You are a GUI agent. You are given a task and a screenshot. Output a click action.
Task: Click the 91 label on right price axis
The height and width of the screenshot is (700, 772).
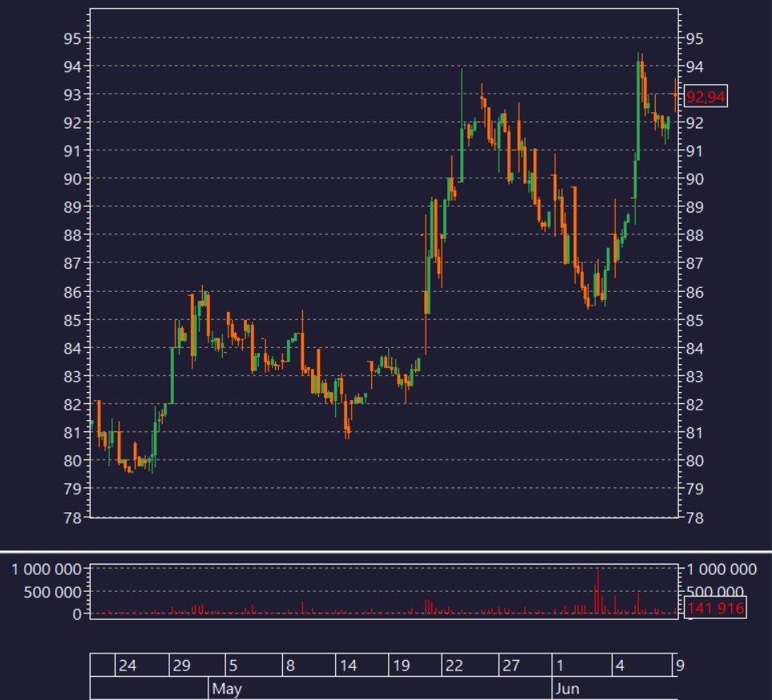(694, 151)
